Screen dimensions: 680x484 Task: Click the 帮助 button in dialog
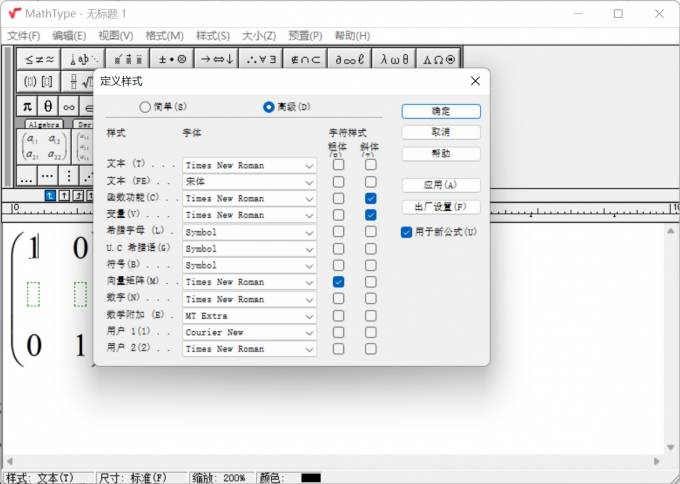point(441,154)
